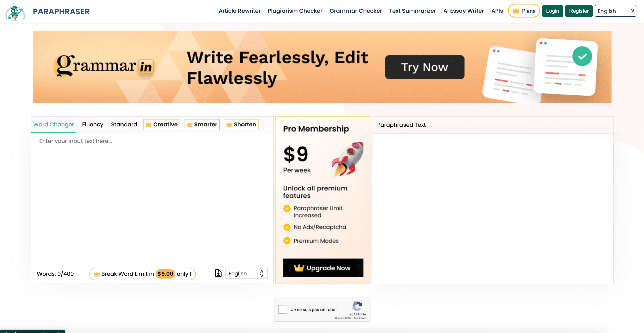Click the crown icon on Plans button
This screenshot has height=333, width=644.
(516, 11)
